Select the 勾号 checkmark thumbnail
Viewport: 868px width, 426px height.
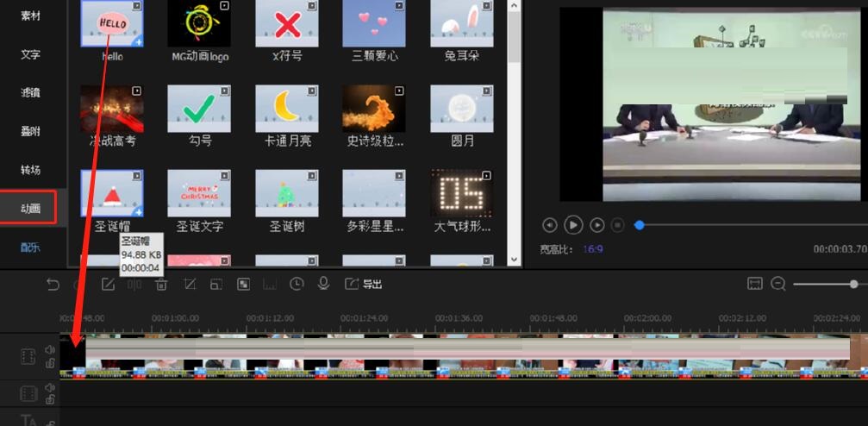pyautogui.click(x=199, y=109)
